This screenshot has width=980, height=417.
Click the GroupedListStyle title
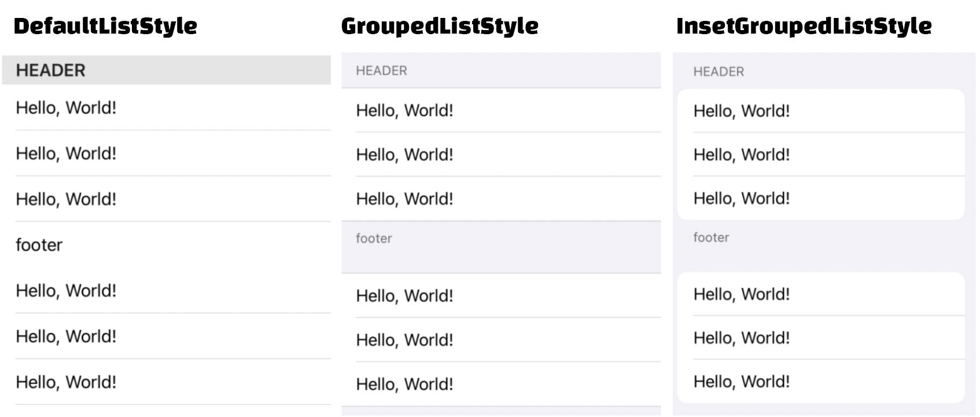pyautogui.click(x=440, y=26)
